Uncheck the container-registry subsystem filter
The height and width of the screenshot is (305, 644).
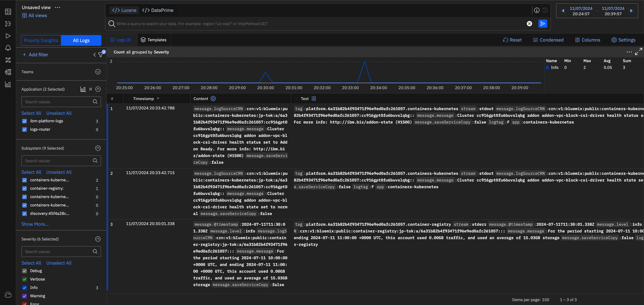[24, 188]
